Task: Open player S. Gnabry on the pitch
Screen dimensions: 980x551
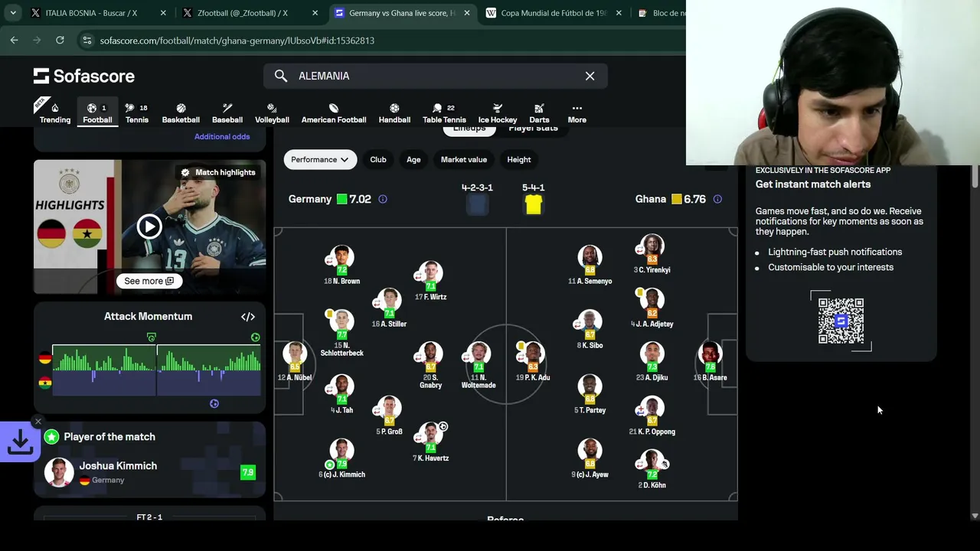Action: coord(430,365)
